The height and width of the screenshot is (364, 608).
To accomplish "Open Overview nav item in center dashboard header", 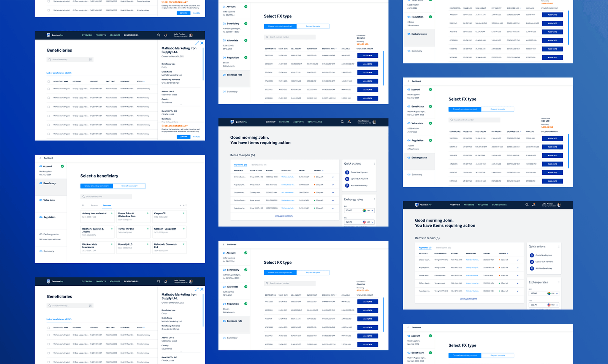I will point(271,122).
